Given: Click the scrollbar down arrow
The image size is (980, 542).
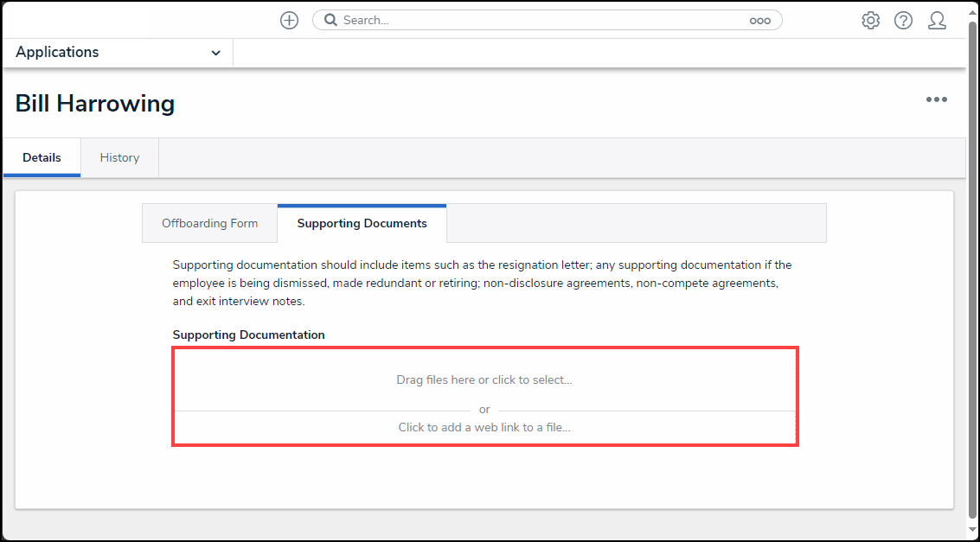Looking at the screenshot, I should [973, 531].
